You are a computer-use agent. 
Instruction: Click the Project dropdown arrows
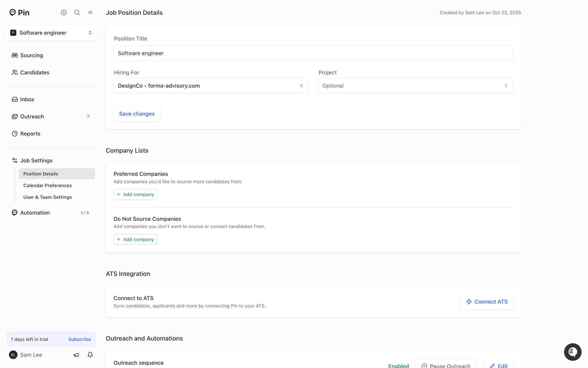tap(506, 86)
